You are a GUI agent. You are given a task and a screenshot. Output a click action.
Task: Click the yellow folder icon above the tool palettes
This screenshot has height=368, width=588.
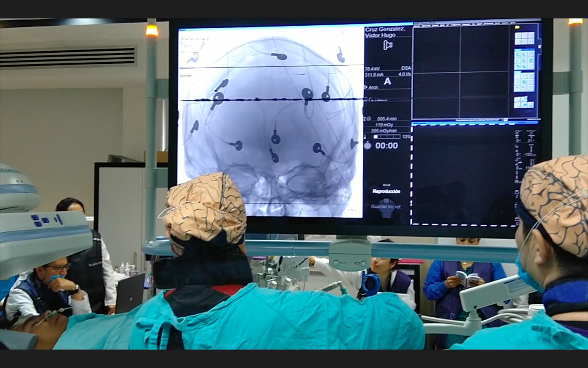(517, 27)
